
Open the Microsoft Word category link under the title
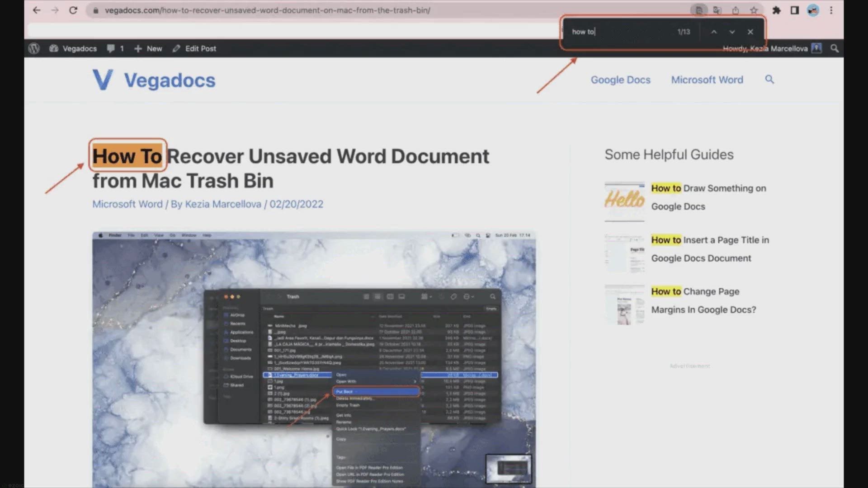(x=127, y=204)
